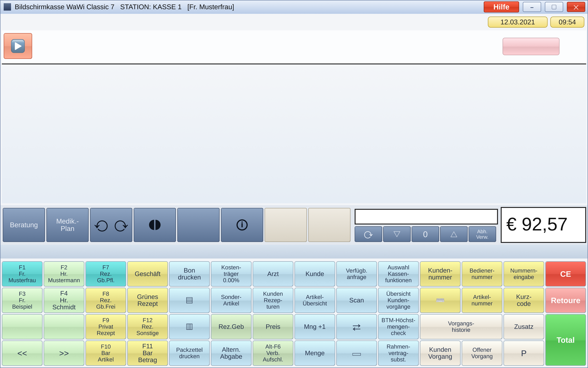The height and width of the screenshot is (368, 588).
Task: Open the info circle button
Action: point(242,225)
